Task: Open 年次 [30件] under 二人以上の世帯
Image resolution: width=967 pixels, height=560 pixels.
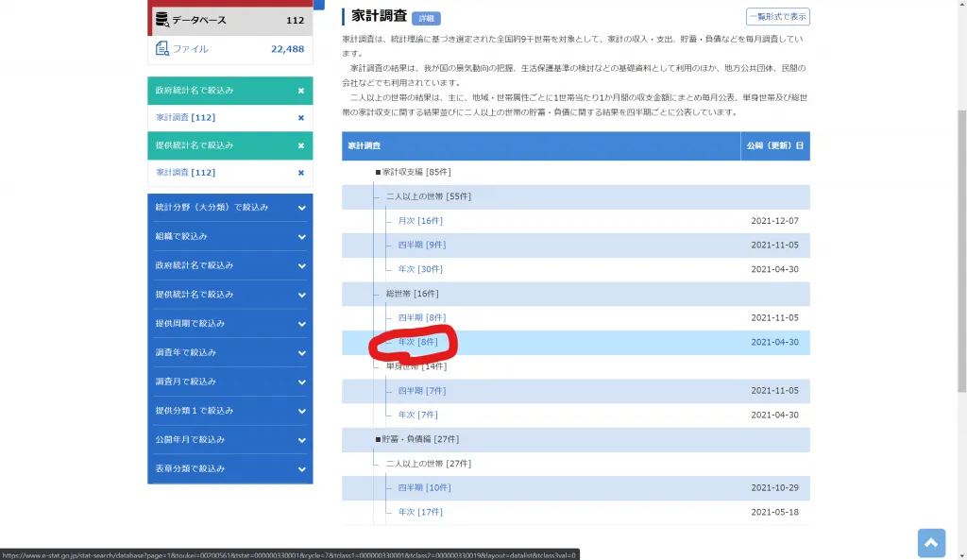Action: click(420, 269)
